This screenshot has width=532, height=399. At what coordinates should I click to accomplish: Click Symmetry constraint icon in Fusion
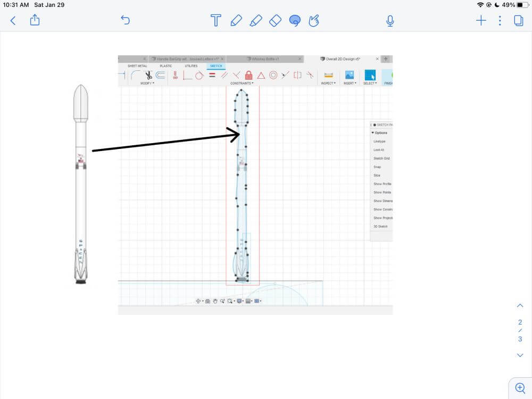(x=297, y=75)
